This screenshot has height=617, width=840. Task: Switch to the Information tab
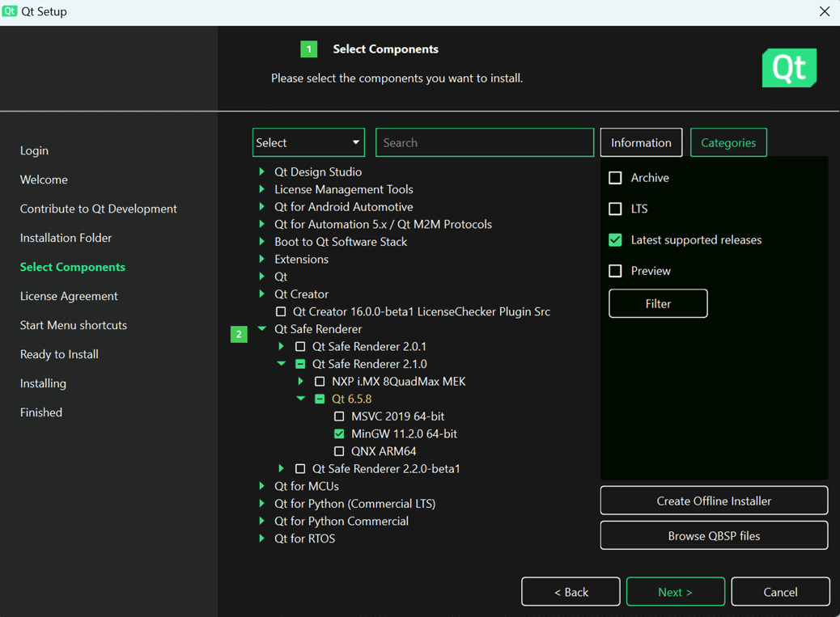641,142
